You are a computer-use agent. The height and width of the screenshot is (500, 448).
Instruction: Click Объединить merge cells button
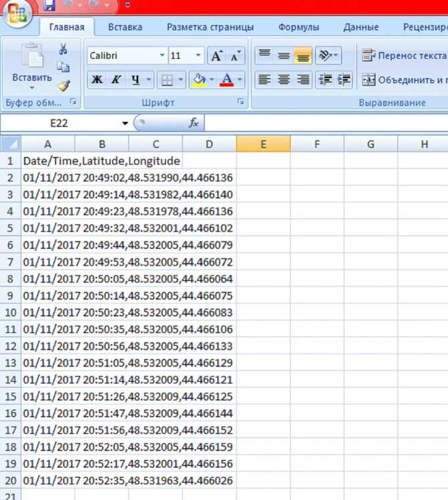(x=405, y=79)
